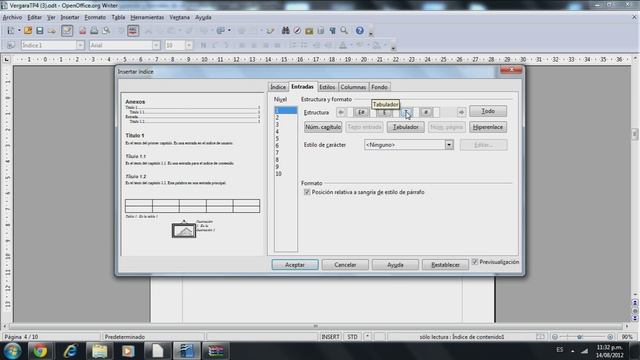Click the Ayuda button in the dialog
This screenshot has width=640, height=360.
click(395, 264)
